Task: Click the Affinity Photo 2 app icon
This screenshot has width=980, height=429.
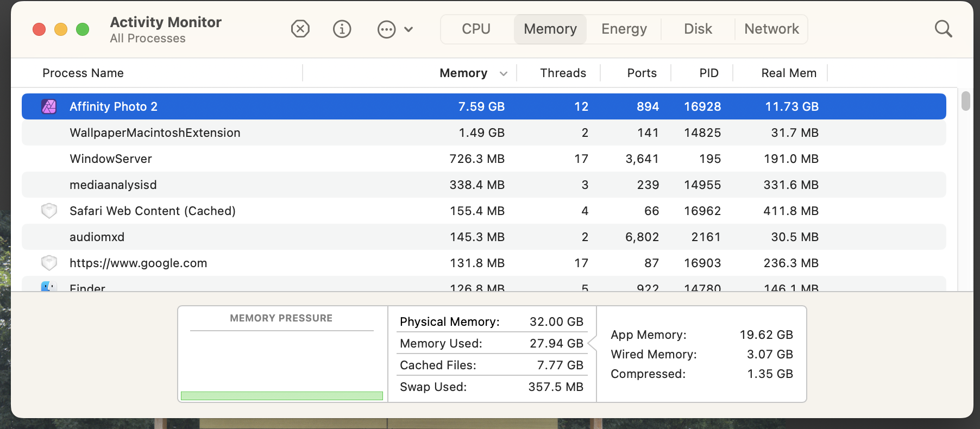Action: tap(49, 106)
